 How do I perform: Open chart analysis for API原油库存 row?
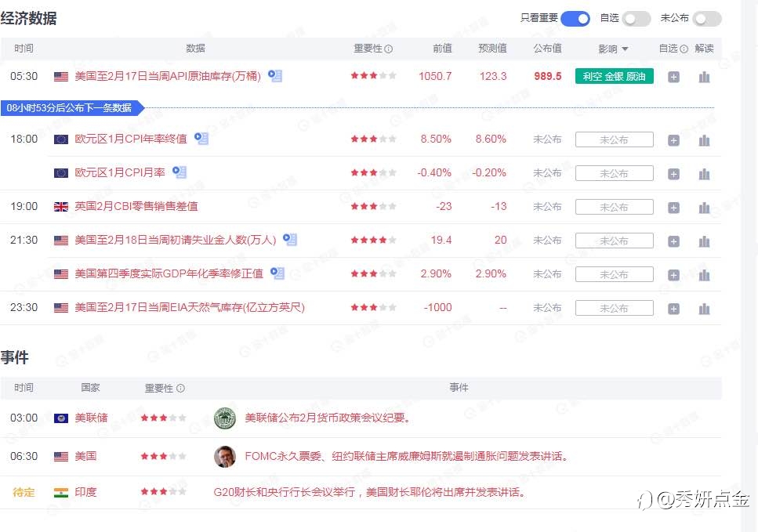point(705,77)
